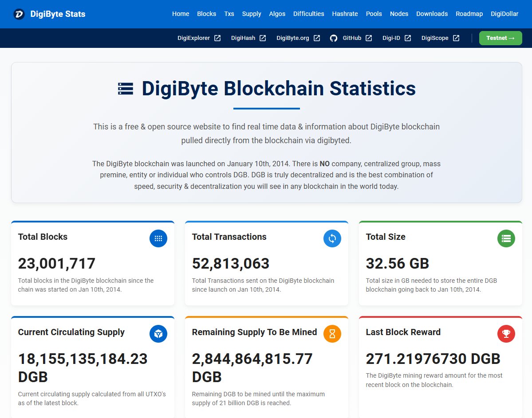This screenshot has height=418, width=532.
Task: Click the 'Total size in GB needed' description
Action: [x=431, y=285]
